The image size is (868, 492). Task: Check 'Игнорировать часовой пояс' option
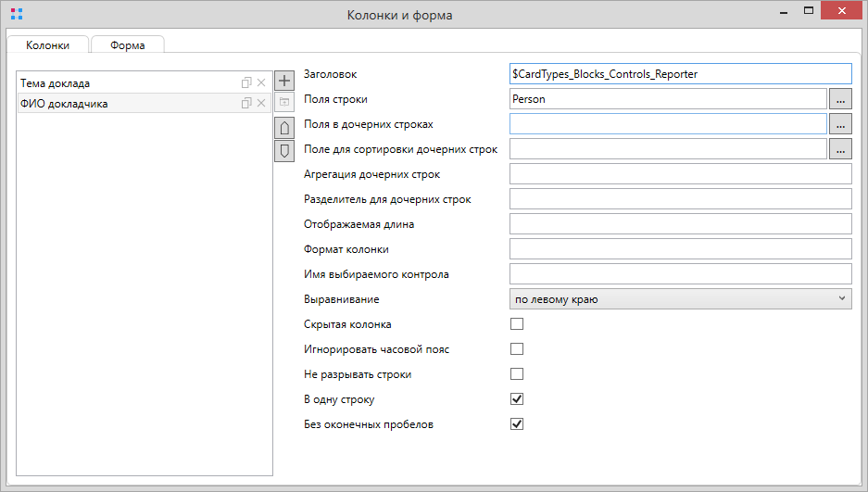click(517, 349)
